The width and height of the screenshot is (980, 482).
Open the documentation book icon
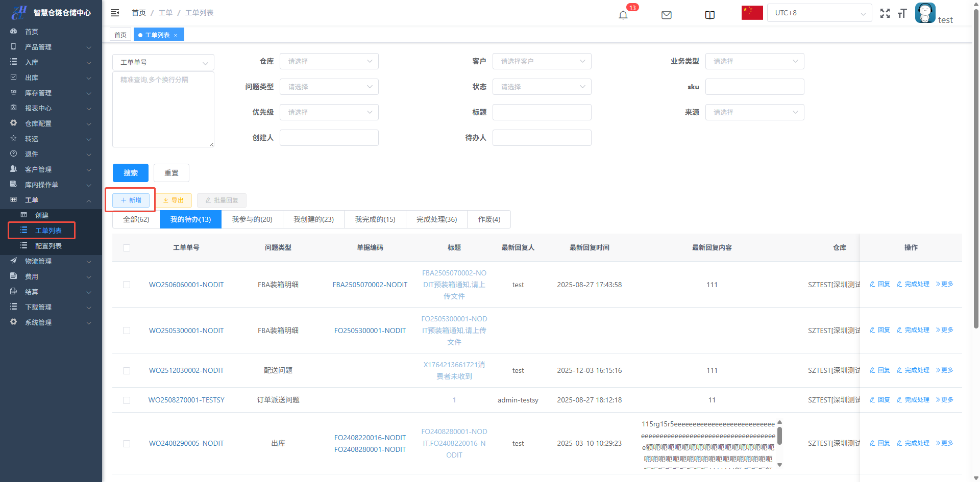(709, 15)
